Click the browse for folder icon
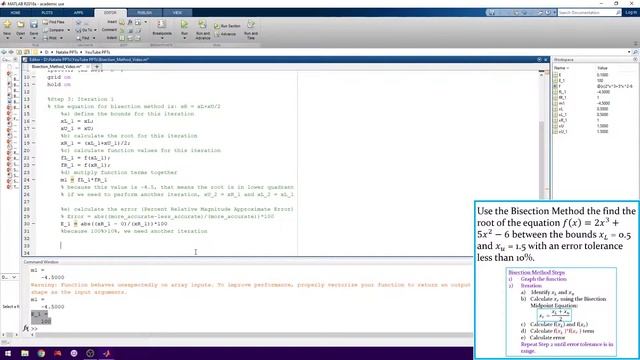 click(x=27, y=52)
